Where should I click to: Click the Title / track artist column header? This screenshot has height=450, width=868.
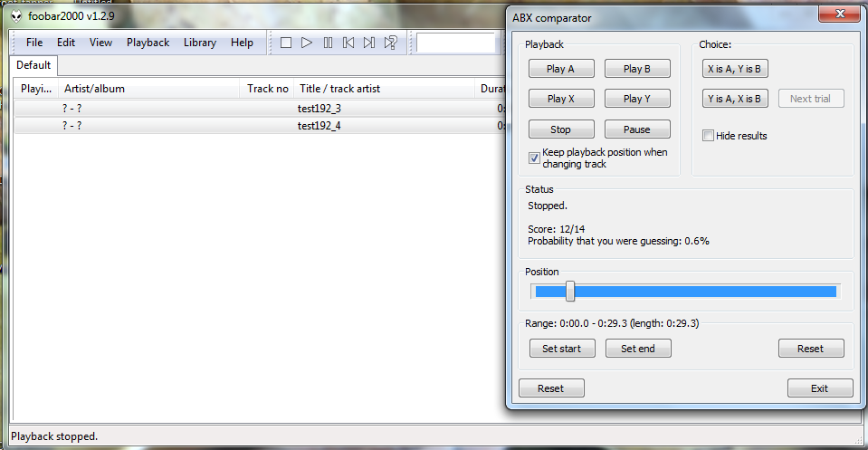click(384, 89)
